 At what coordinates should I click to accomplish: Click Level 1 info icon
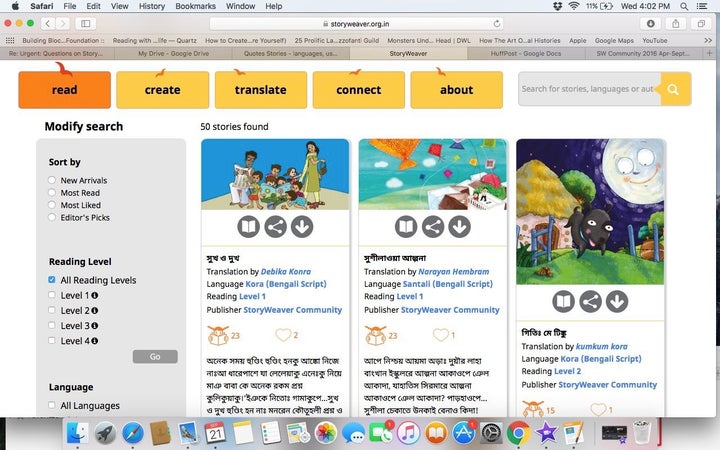coord(95,295)
